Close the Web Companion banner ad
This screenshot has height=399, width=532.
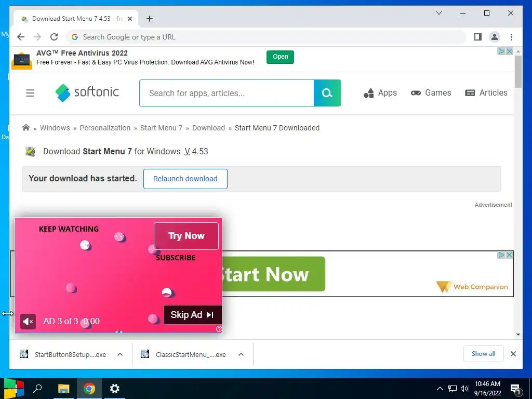(x=509, y=255)
